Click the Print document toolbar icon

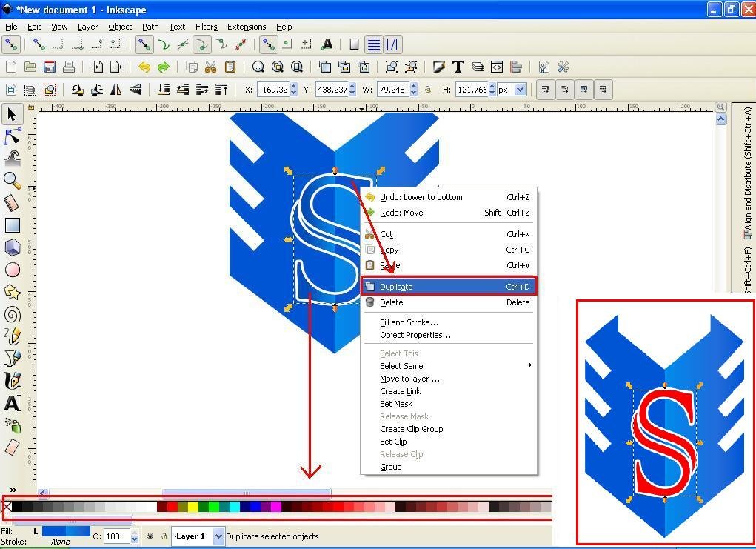69,67
